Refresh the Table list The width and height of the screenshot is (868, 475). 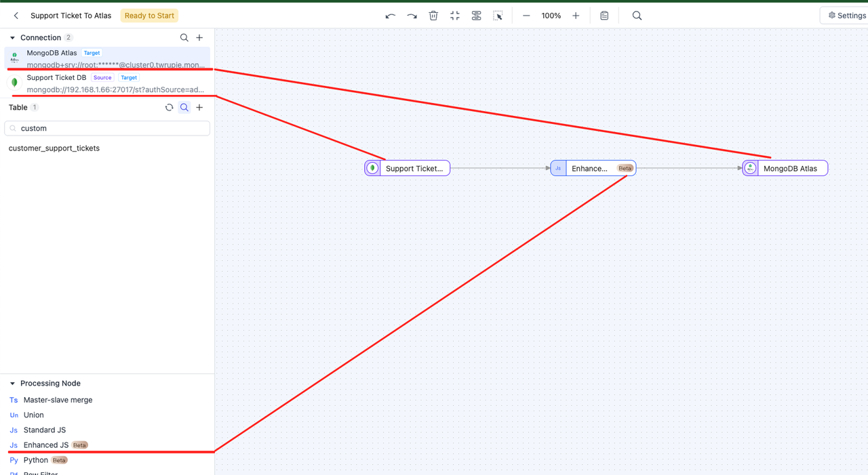pyautogui.click(x=170, y=108)
